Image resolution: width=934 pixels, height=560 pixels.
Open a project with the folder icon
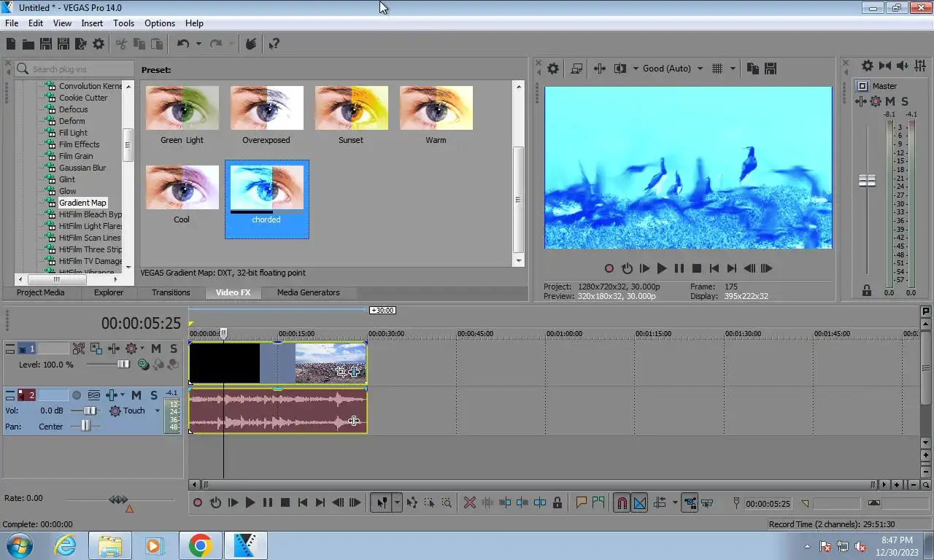click(28, 44)
